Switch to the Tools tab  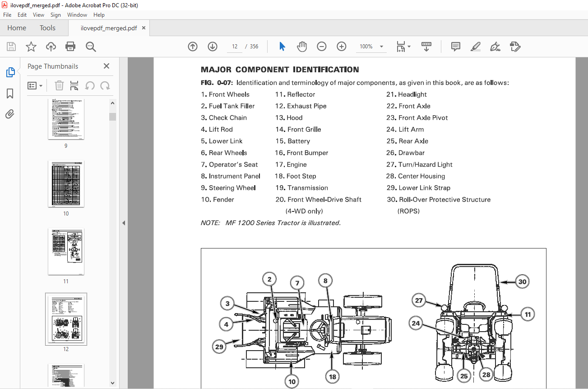tap(47, 28)
